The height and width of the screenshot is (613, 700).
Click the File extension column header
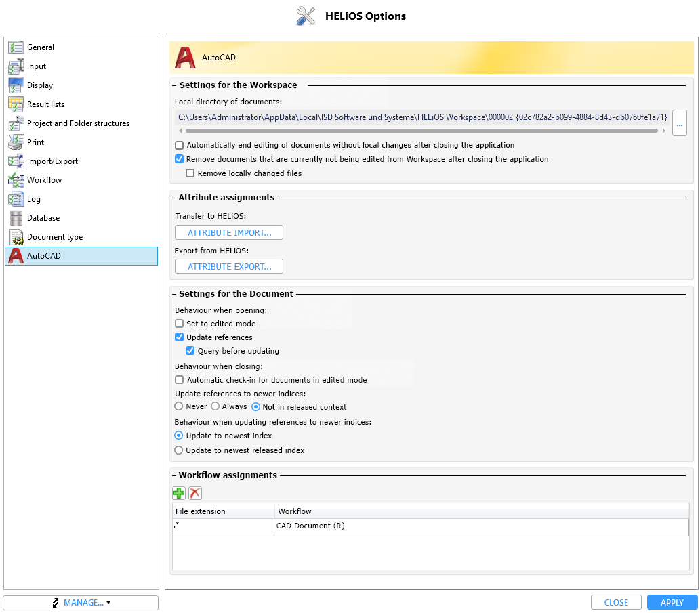223,511
